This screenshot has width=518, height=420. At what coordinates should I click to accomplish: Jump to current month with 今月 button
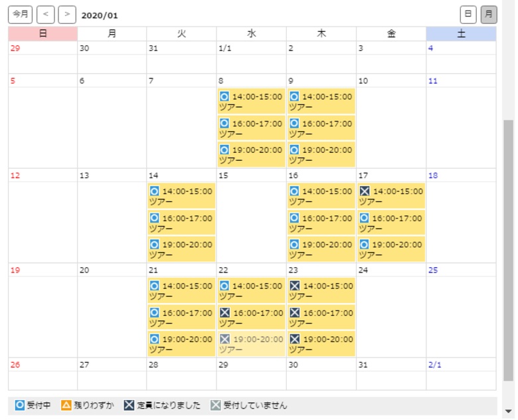[x=21, y=14]
